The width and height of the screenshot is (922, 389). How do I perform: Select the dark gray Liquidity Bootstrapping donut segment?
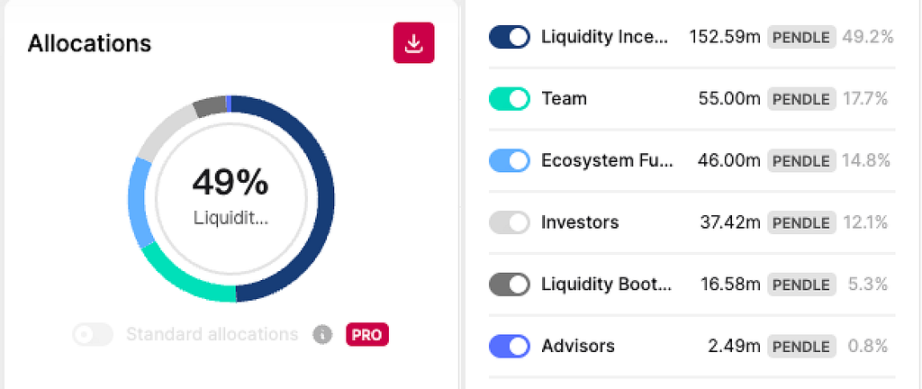tap(209, 106)
